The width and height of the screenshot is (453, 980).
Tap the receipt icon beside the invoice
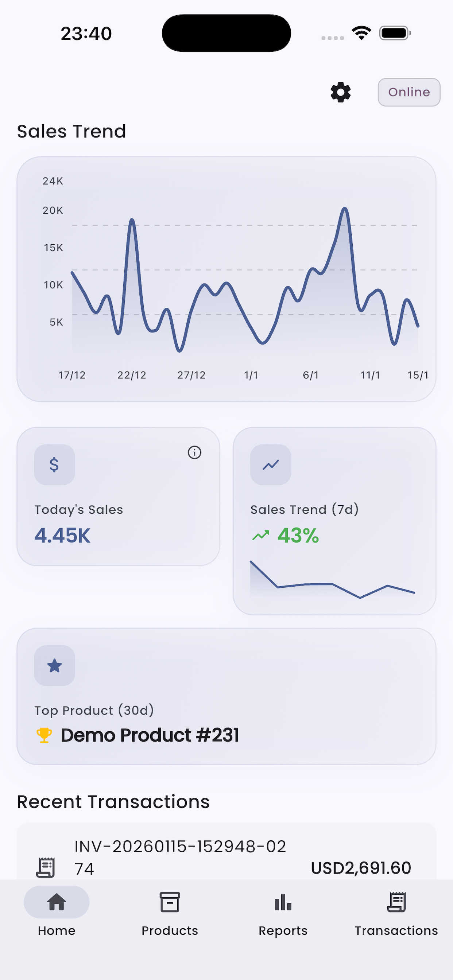coord(46,867)
